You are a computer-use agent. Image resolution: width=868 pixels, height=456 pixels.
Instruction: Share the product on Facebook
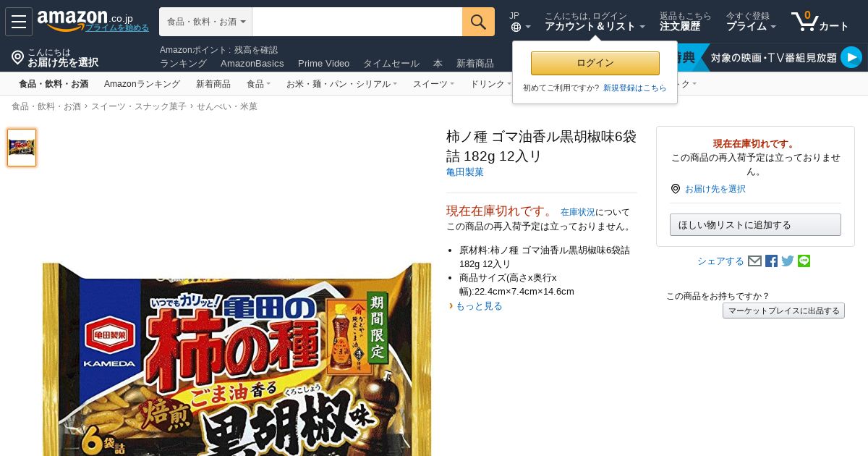(x=772, y=261)
